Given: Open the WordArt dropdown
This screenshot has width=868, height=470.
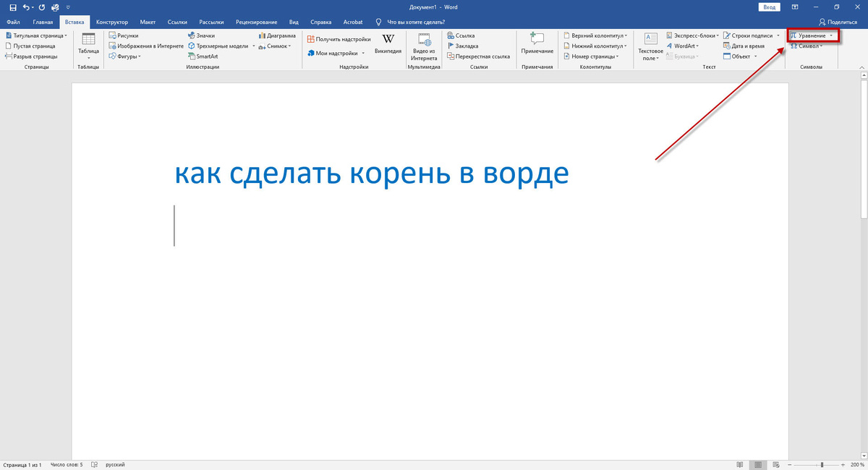Looking at the screenshot, I should [682, 46].
